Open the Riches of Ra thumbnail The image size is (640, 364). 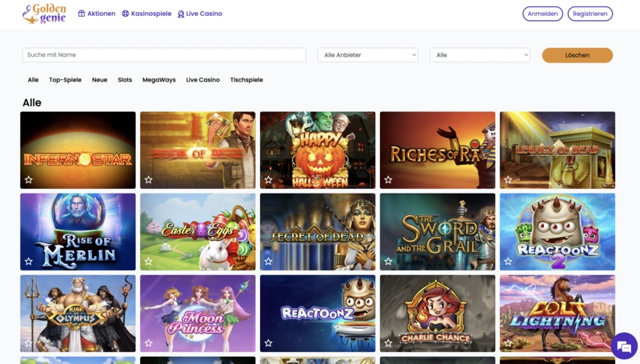438,150
